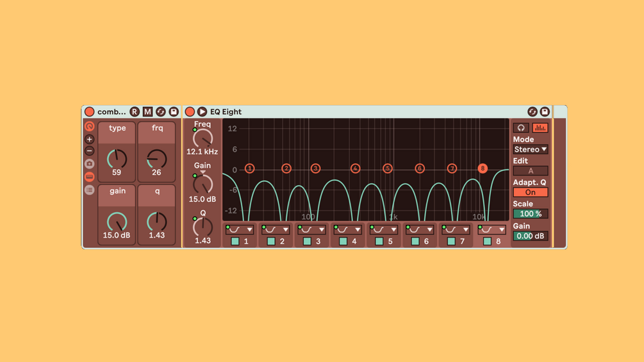Open filter type dropdown for band 5
Screen dimensions: 644x362
click(384, 229)
